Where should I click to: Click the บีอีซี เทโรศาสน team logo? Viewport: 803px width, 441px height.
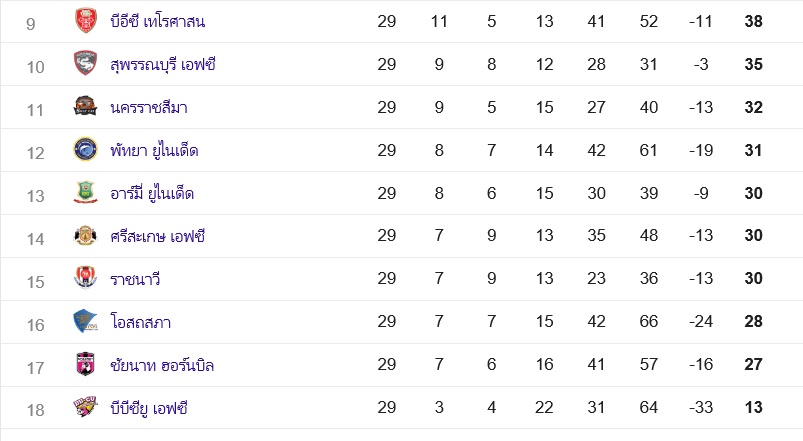pyautogui.click(x=86, y=21)
